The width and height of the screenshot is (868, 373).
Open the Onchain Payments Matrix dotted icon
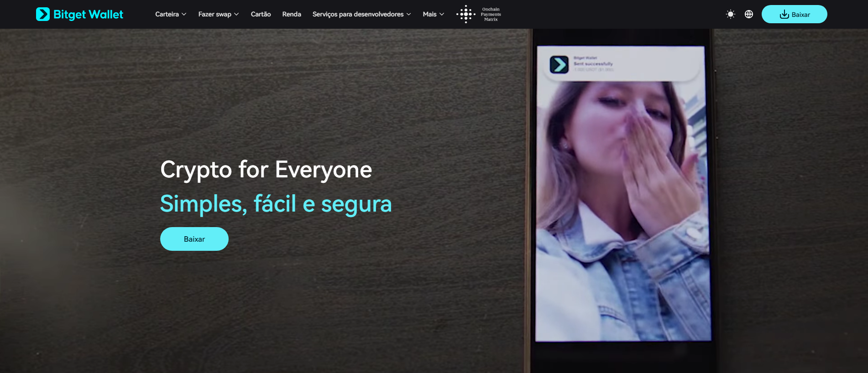466,14
